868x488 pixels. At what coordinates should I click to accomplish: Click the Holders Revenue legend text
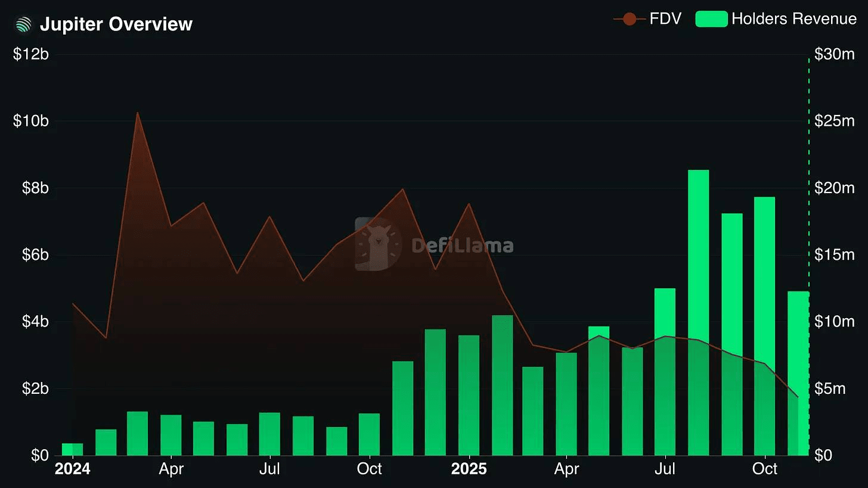(x=793, y=18)
